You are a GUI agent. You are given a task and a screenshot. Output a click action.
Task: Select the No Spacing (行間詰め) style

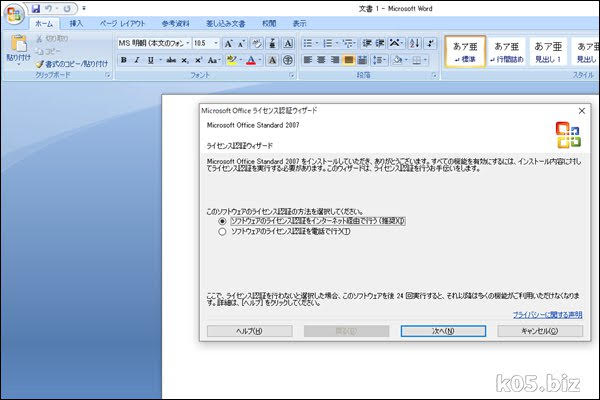[x=507, y=52]
